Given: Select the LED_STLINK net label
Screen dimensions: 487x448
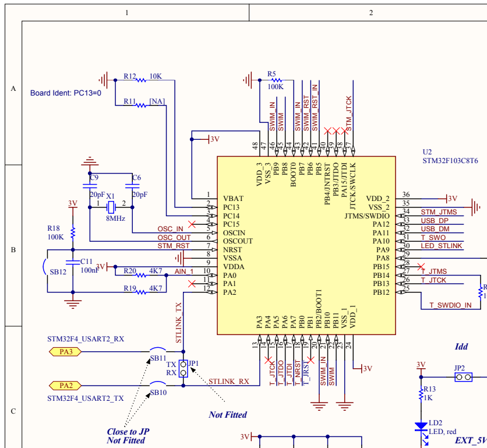Looking at the screenshot, I should (x=442, y=246).
